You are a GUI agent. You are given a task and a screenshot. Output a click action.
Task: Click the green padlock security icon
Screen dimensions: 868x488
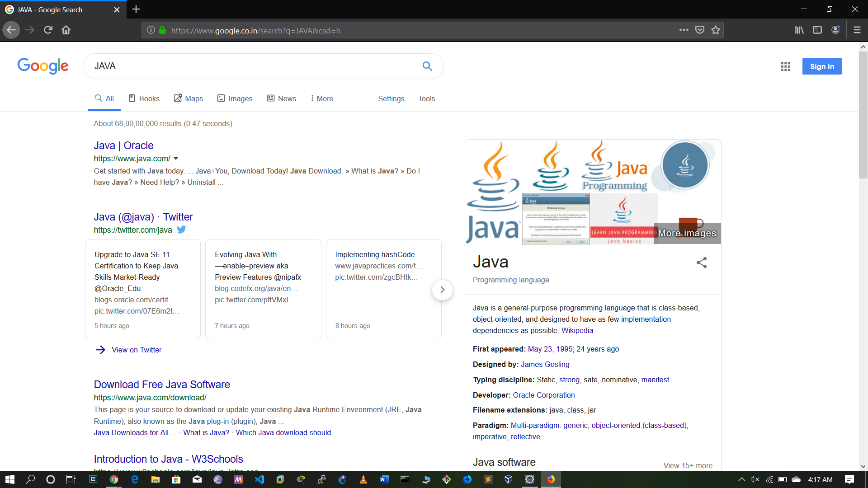[x=162, y=30]
